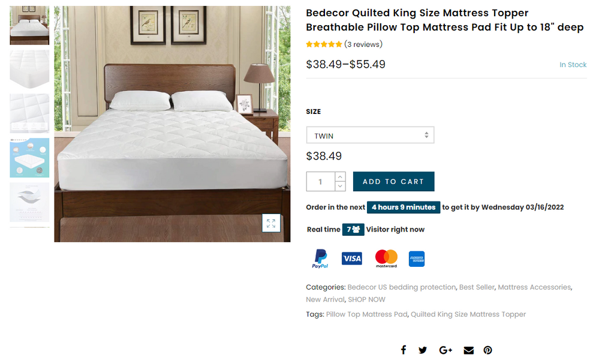This screenshot has width=614, height=364.
Task: Share via Google Plus icon
Action: 446,350
